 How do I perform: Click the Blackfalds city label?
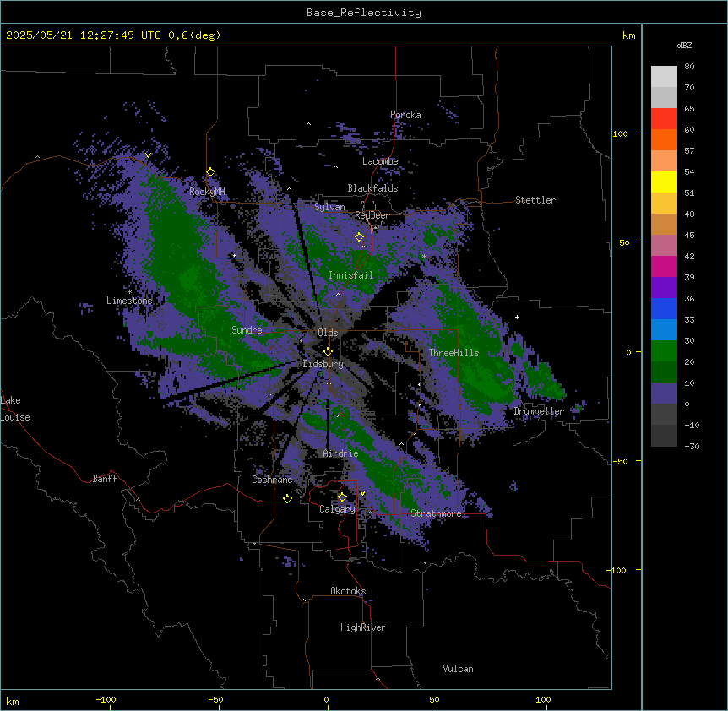pyautogui.click(x=372, y=188)
